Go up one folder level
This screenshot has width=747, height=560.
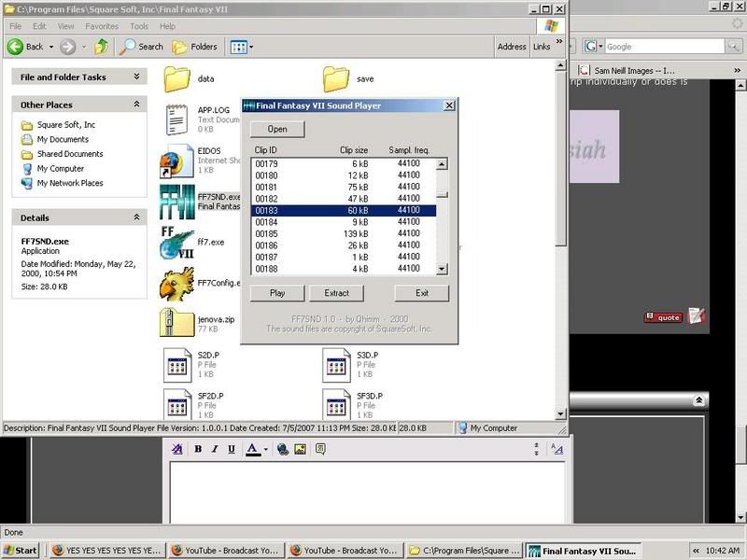(x=101, y=47)
